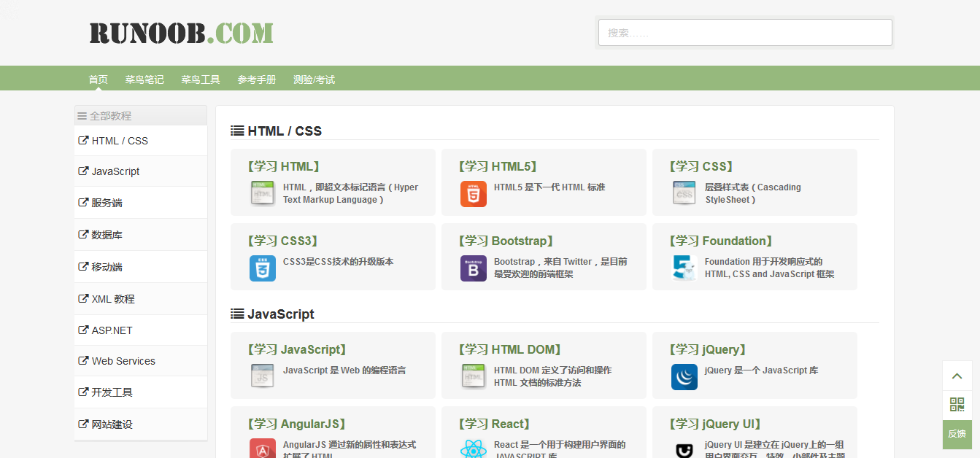980x458 pixels.
Task: Select ASP.NET in the sidebar
Action: tap(141, 330)
